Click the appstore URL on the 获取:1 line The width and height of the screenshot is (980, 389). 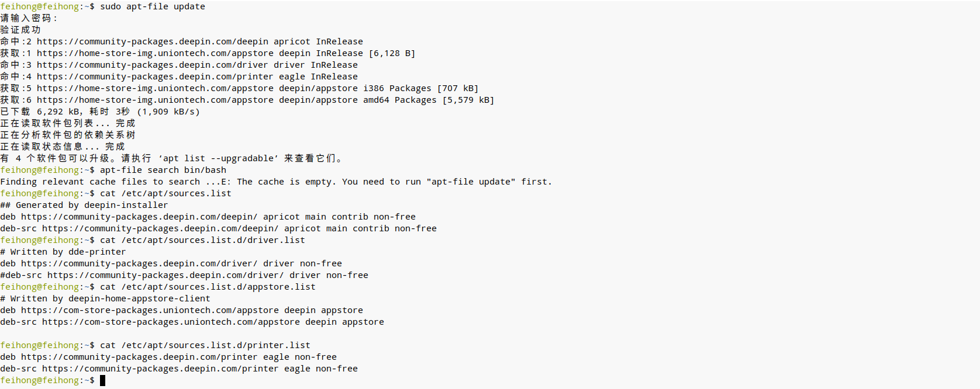(155, 53)
